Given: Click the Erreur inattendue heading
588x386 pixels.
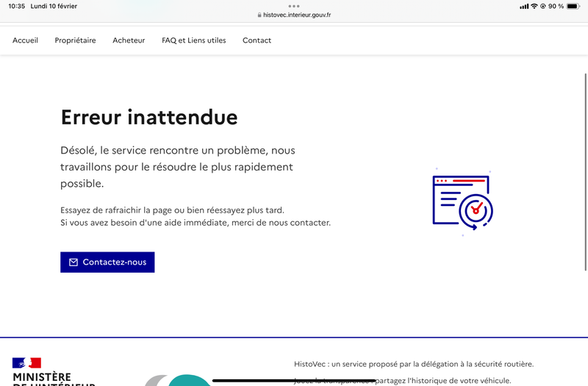Looking at the screenshot, I should pos(149,117).
